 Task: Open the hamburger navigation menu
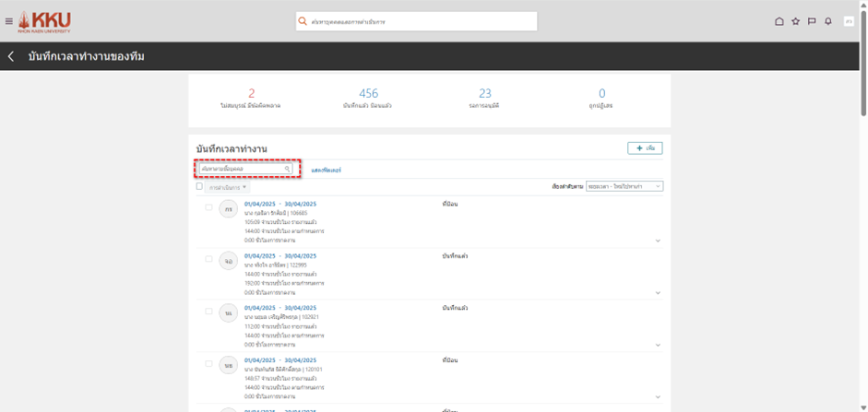pos(9,21)
